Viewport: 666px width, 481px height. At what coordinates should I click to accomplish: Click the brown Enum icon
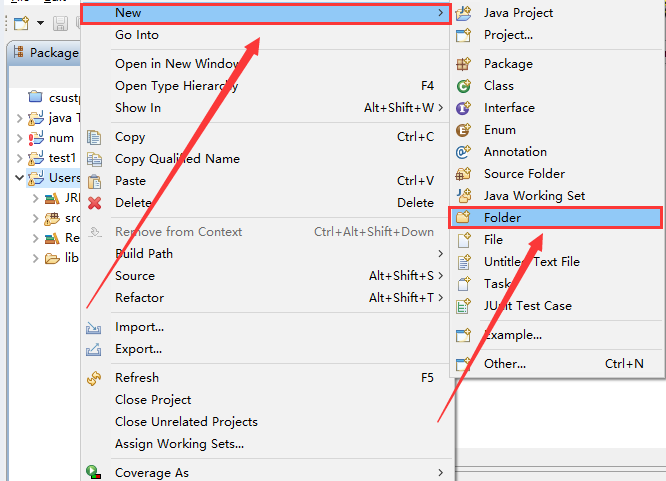(463, 130)
